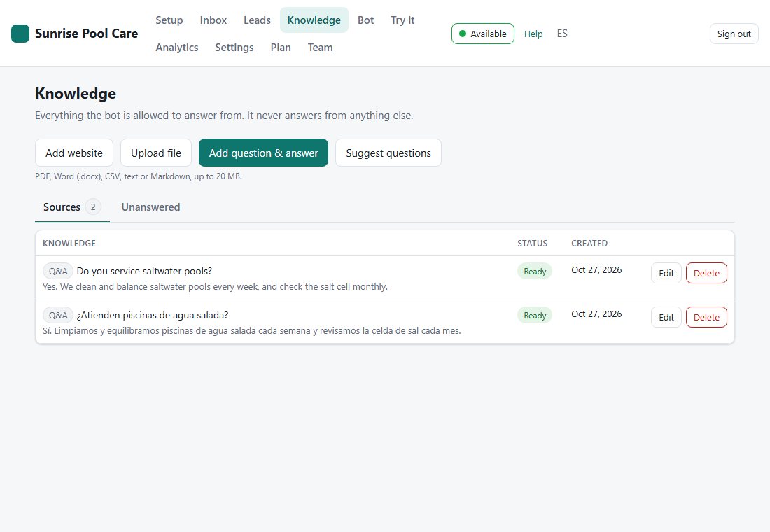Image resolution: width=770 pixels, height=532 pixels.
Task: Open the Try it page
Action: 402,20
